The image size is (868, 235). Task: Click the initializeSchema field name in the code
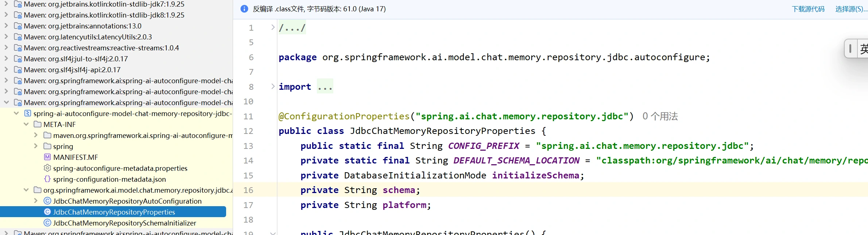[x=535, y=176]
